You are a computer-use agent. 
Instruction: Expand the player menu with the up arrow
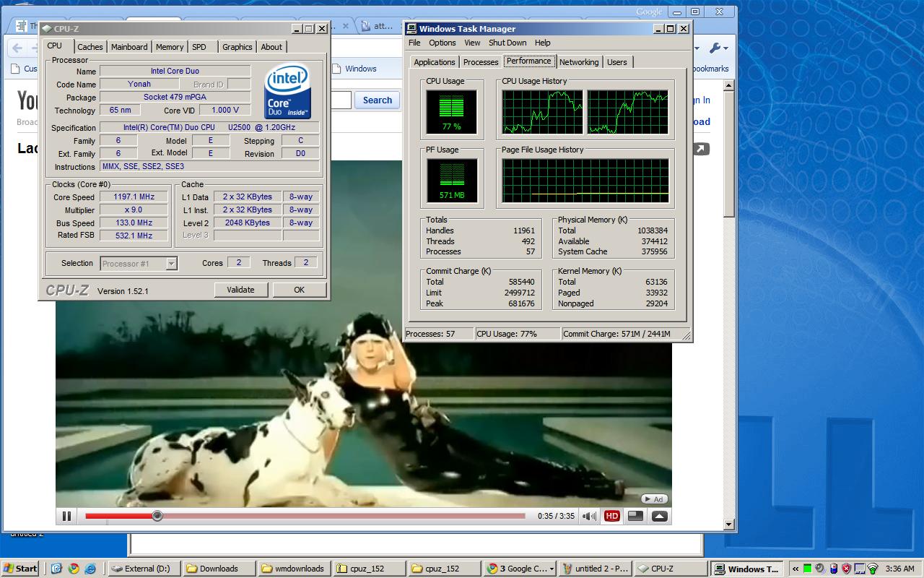point(659,516)
